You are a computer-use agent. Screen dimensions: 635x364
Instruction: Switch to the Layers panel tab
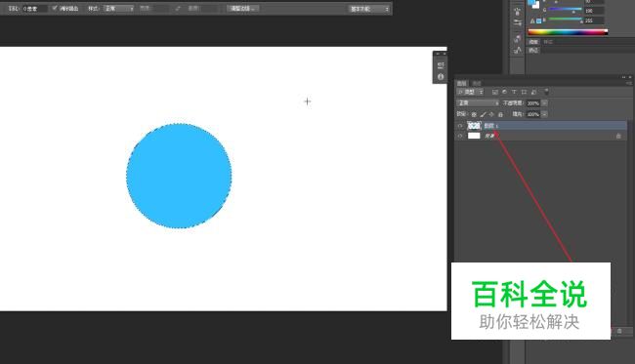(x=461, y=83)
